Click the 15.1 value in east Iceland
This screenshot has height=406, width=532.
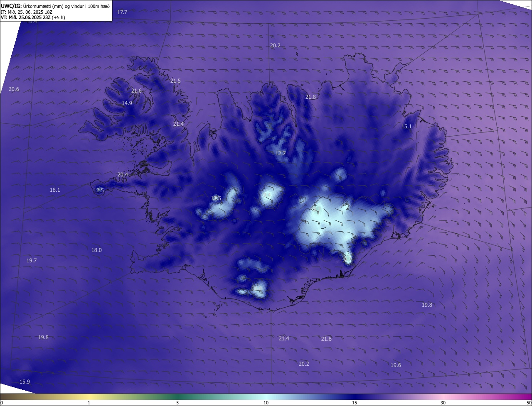(406, 127)
